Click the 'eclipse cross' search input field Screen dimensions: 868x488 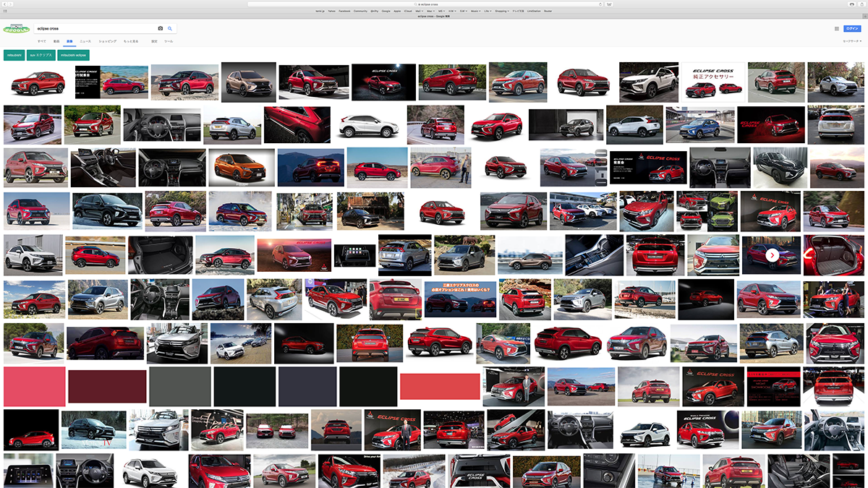(x=94, y=28)
